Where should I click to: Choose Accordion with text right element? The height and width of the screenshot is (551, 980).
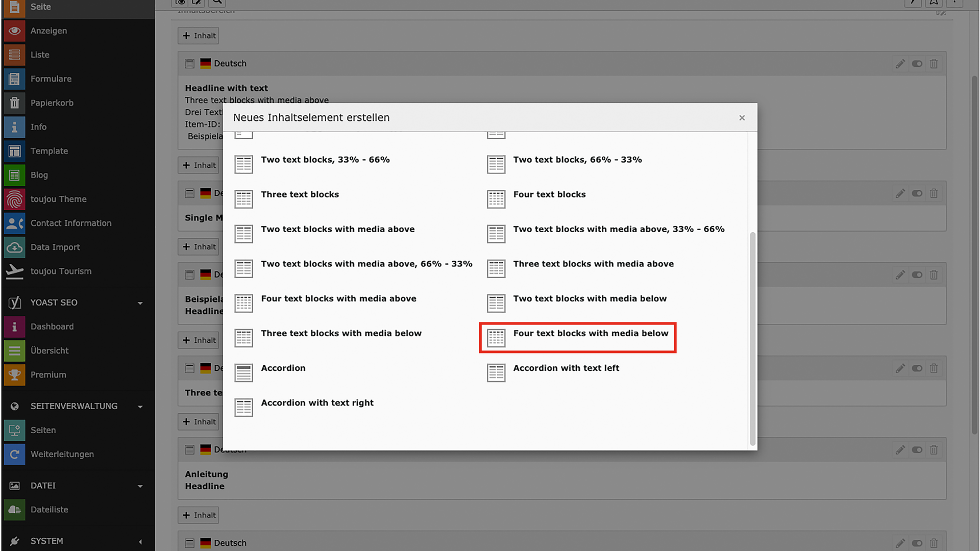(317, 403)
